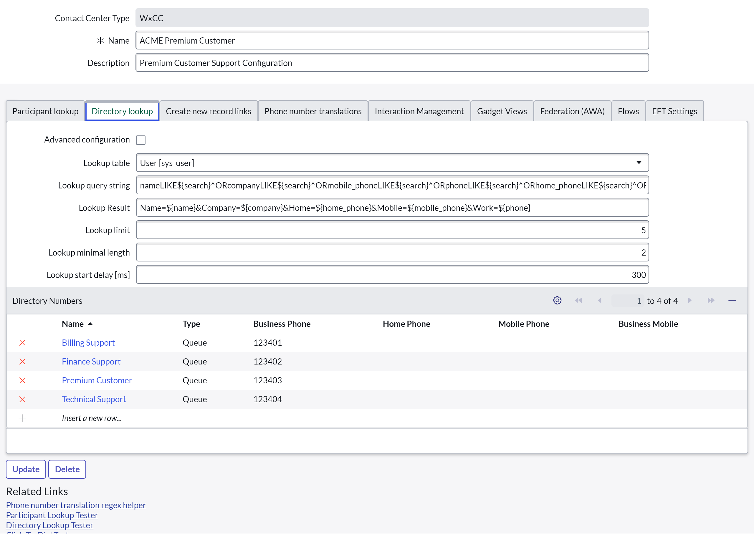754x560 pixels.
Task: Click the Lookup query string field
Action: point(392,185)
